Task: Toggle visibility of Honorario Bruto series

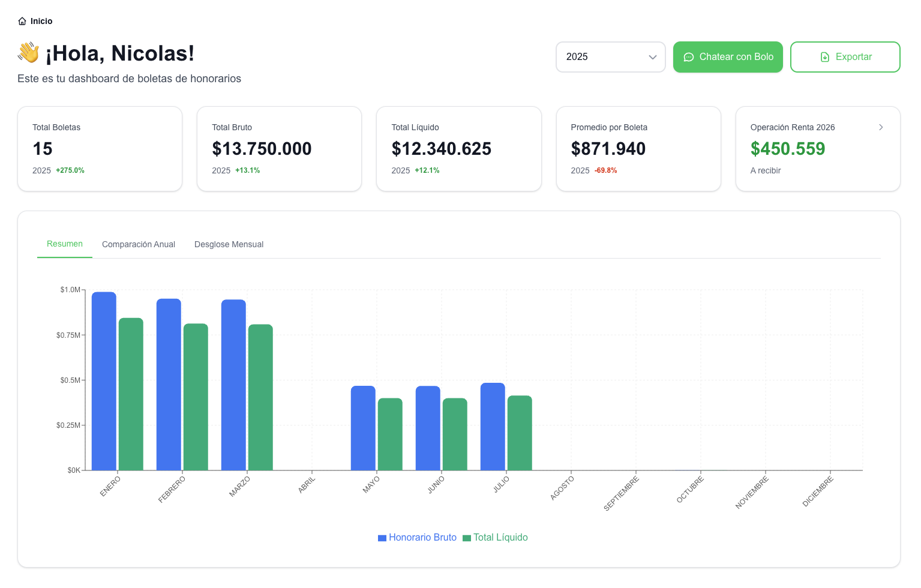Action: 417,538
